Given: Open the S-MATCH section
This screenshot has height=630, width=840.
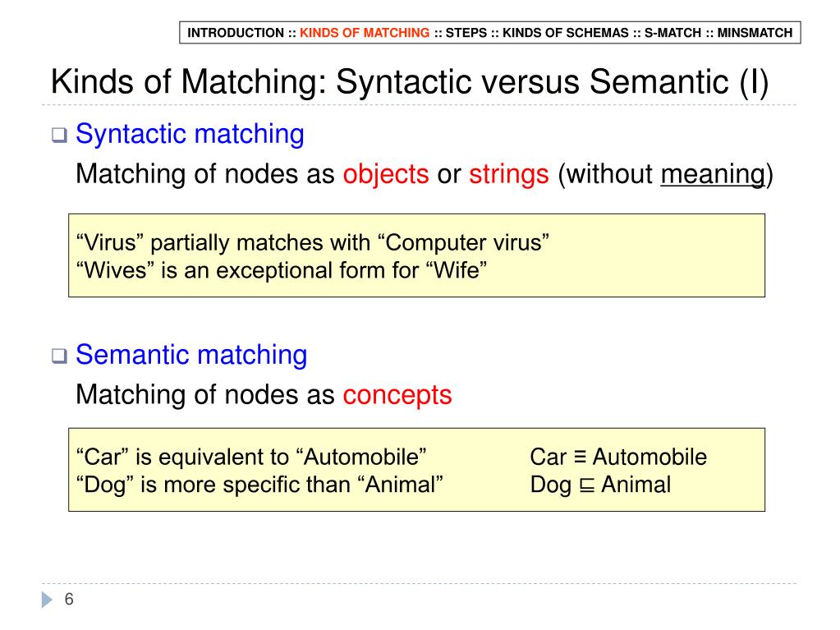Looking at the screenshot, I should point(672,34).
